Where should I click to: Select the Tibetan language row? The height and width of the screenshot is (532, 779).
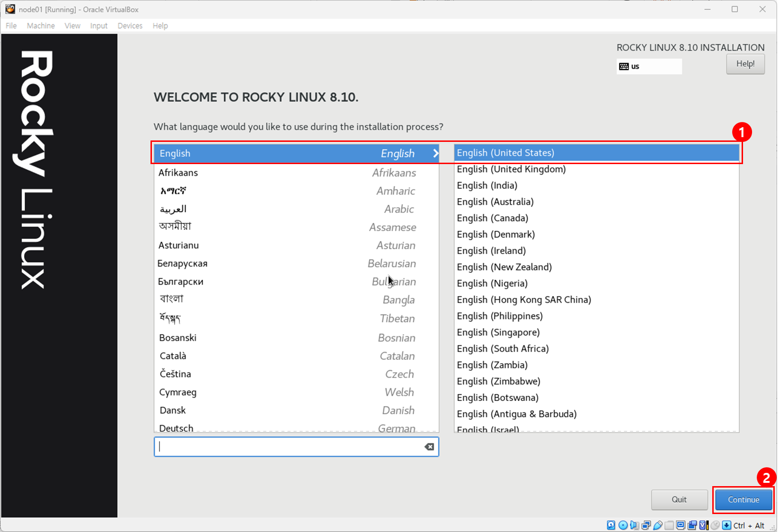pos(297,318)
